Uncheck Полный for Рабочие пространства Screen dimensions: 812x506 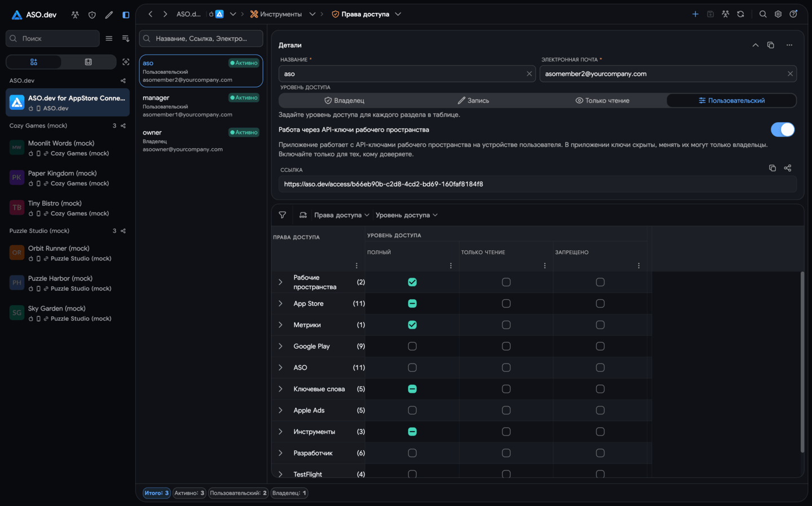412,282
